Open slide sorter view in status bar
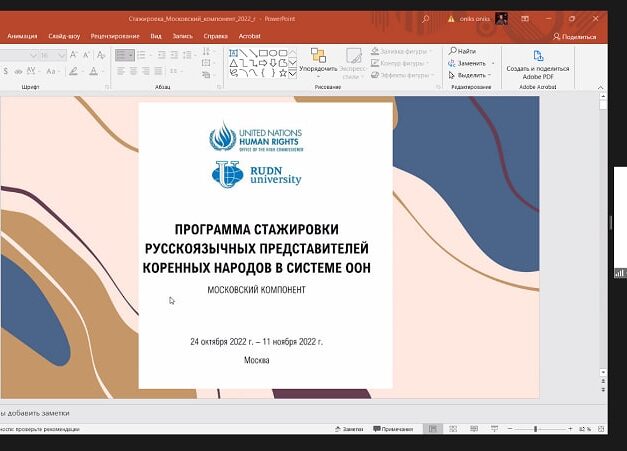This screenshot has height=451, width=627. coord(453,428)
